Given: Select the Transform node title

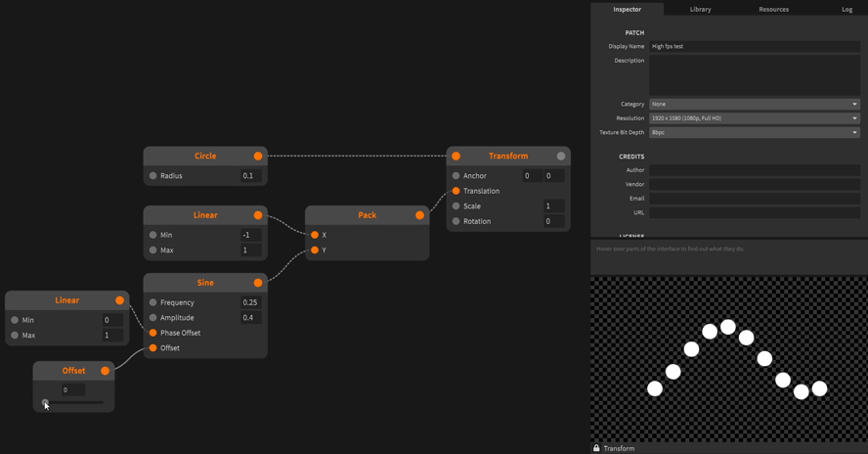Looking at the screenshot, I should click(x=508, y=157).
